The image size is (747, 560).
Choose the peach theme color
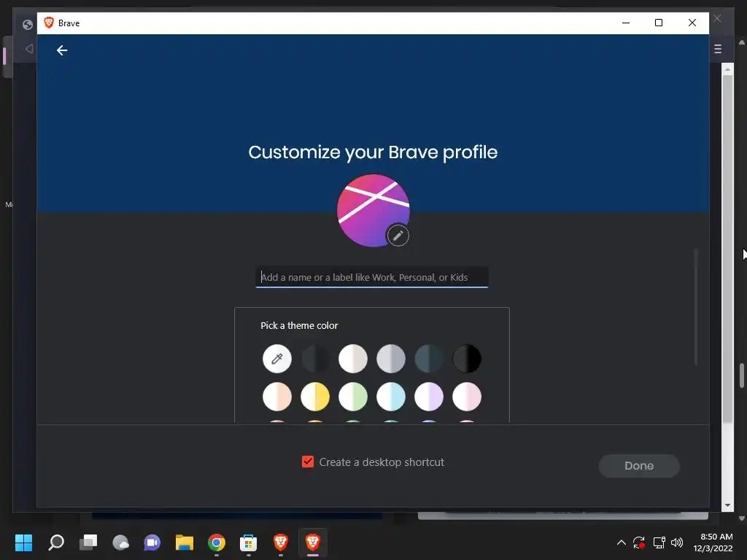[x=276, y=396]
